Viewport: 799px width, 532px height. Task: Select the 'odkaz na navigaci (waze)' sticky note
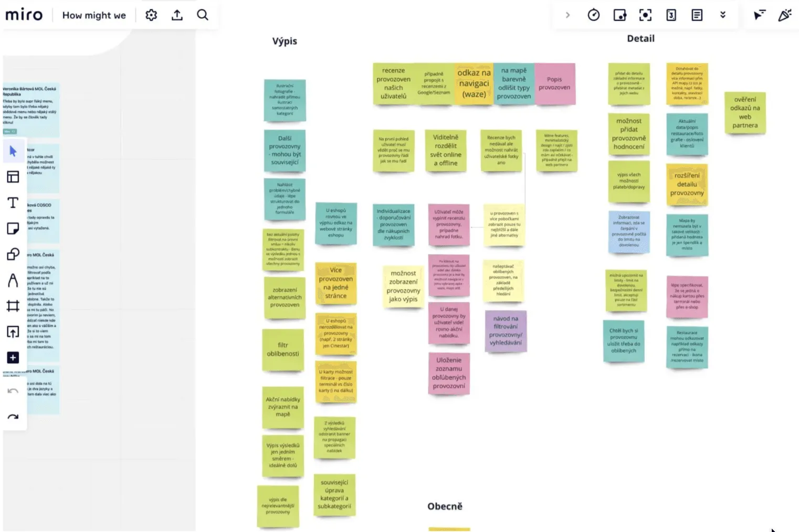[x=474, y=83]
